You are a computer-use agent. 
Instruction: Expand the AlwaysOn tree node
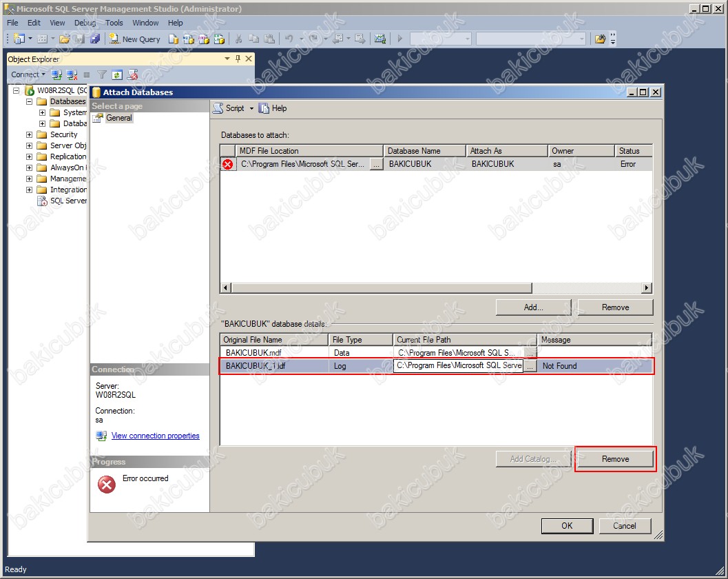(29, 167)
